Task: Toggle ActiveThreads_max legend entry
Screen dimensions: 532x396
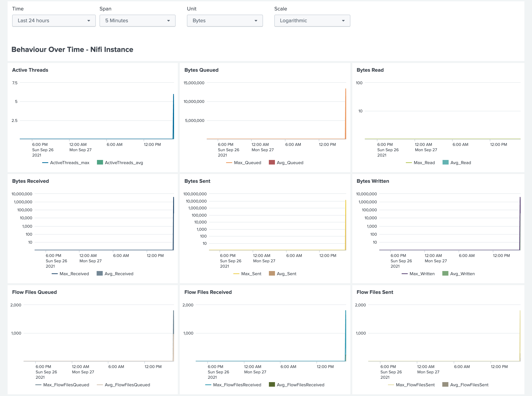Action: (66, 162)
